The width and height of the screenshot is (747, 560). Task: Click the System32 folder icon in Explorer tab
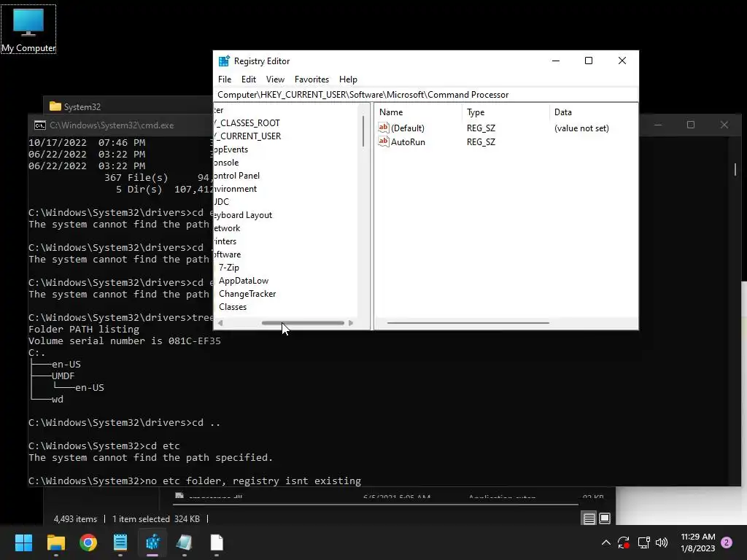(x=55, y=106)
